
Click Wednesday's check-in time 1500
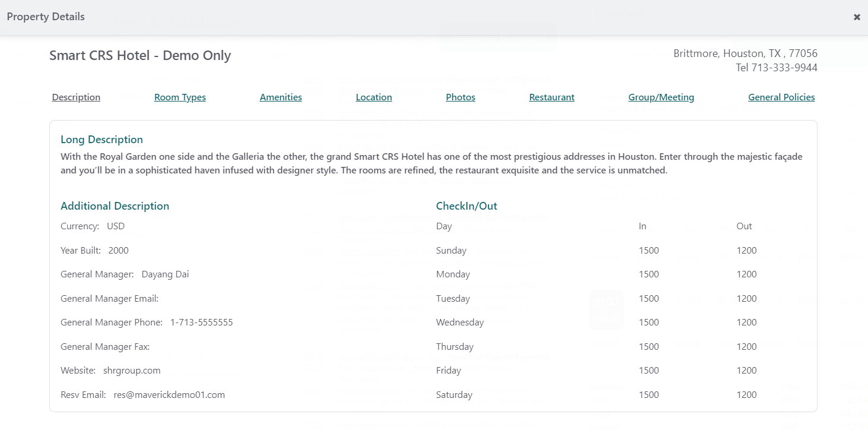coord(649,322)
